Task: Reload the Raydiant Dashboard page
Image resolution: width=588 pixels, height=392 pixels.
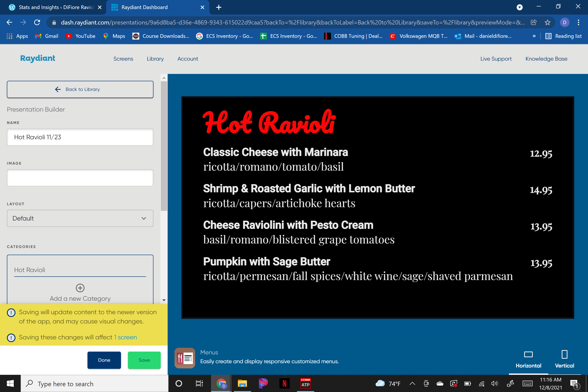Action: point(37,23)
